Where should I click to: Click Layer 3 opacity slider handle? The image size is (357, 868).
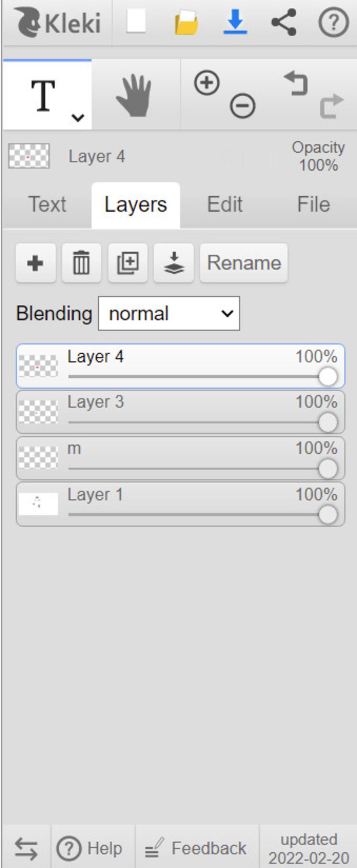click(328, 422)
